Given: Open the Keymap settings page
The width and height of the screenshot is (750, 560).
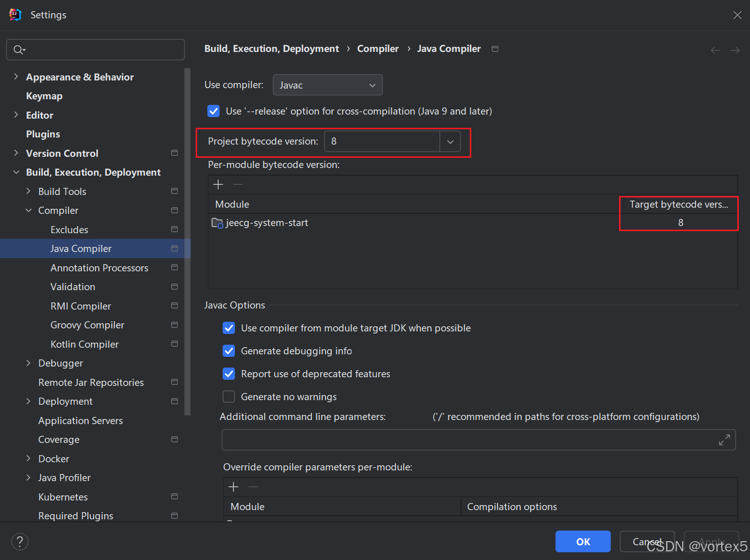Looking at the screenshot, I should (44, 96).
